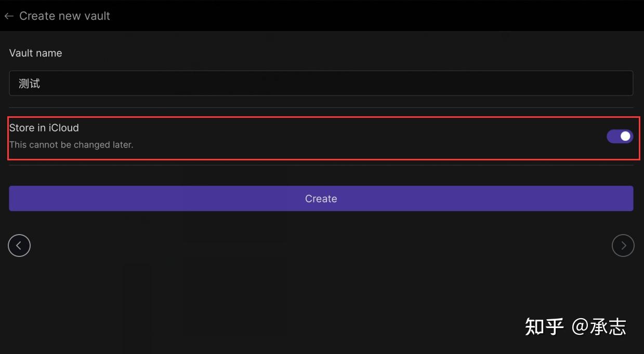644x354 pixels.
Task: Click the vault name field containing 测试
Action: click(x=321, y=83)
